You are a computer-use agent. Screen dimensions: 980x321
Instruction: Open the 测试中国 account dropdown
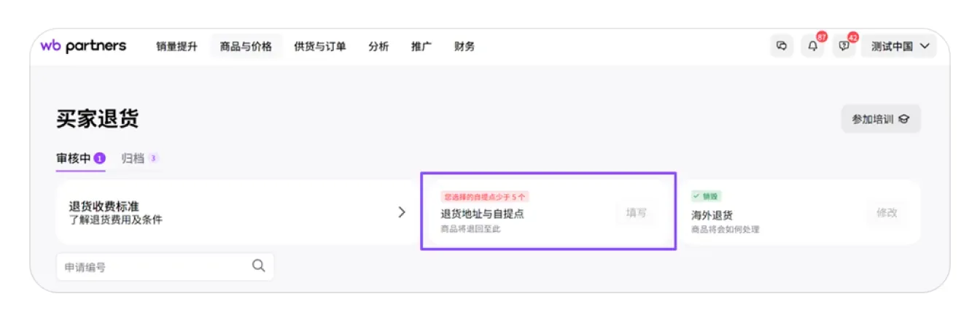click(900, 46)
